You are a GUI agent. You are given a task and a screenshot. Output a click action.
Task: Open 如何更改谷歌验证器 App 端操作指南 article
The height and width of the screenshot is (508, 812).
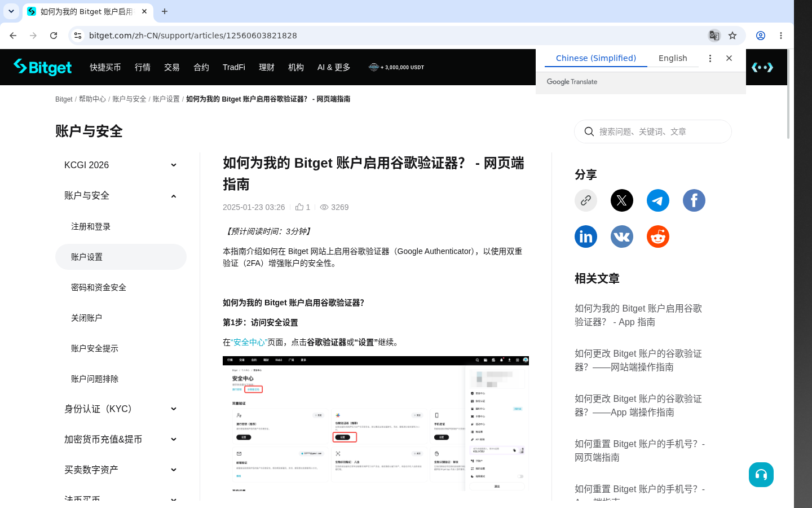coord(638,405)
